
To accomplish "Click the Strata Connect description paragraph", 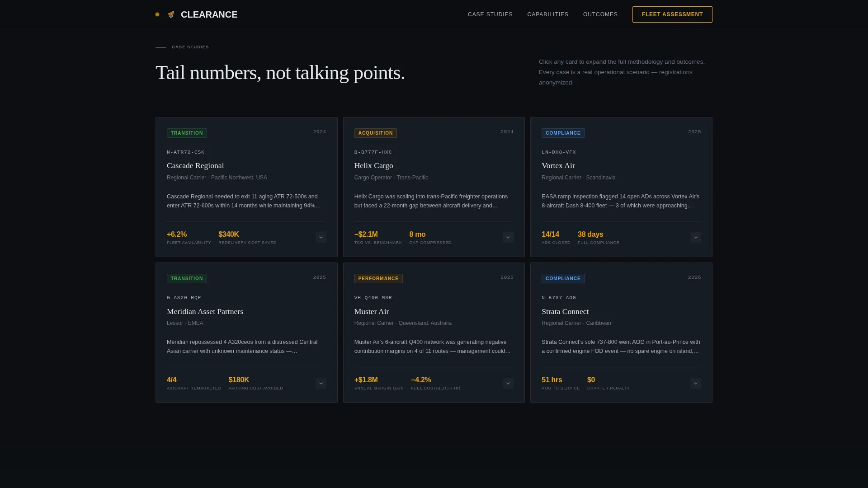I will tap(621, 347).
